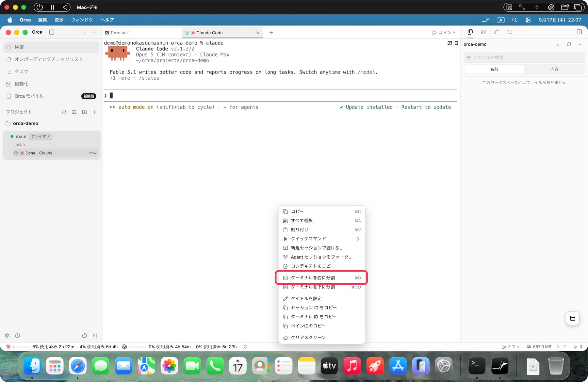Select the 内容 search mode

click(x=554, y=69)
